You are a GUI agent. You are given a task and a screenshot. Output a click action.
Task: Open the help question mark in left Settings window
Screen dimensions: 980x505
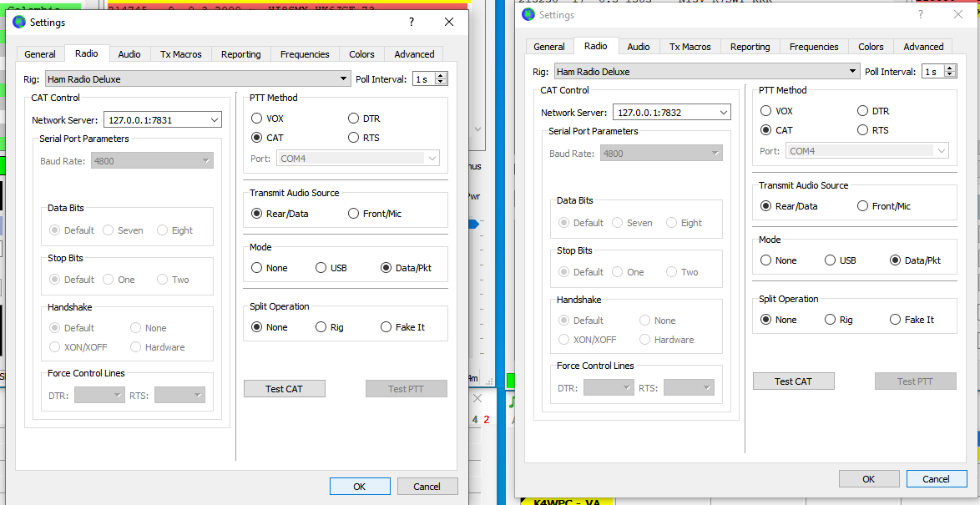coord(412,22)
